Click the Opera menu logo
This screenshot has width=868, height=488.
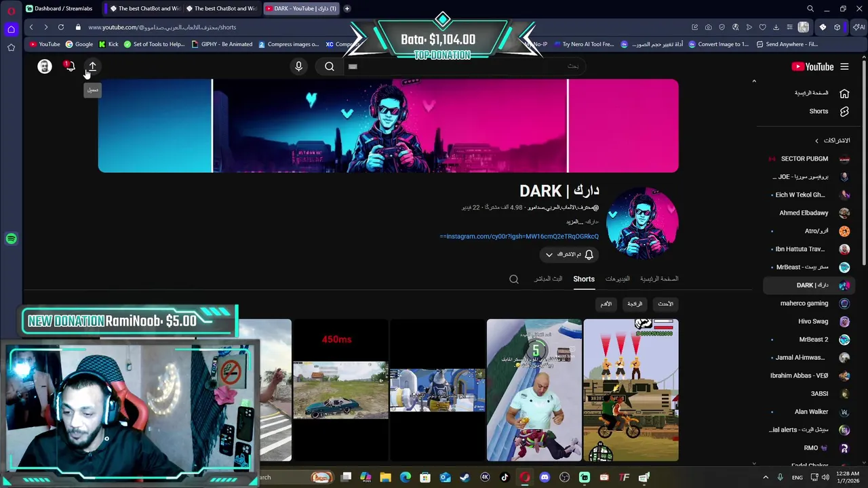click(x=11, y=10)
